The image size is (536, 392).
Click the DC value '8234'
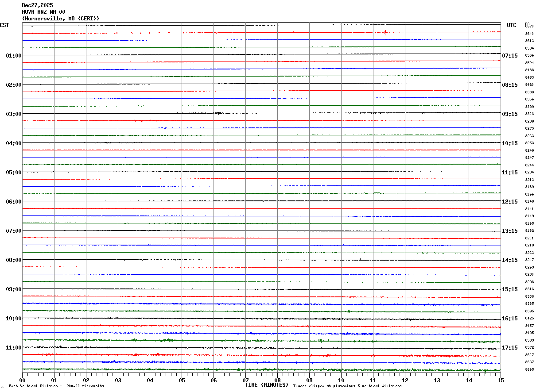[x=529, y=172]
